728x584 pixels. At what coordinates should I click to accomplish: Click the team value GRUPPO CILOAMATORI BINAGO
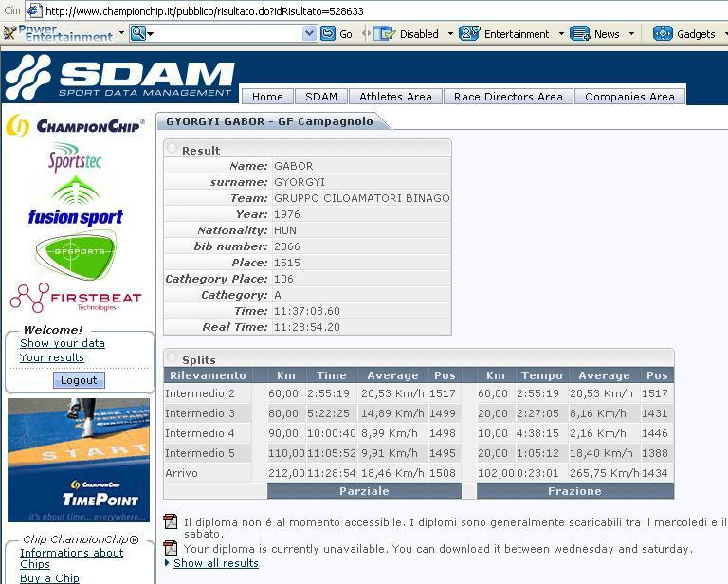click(362, 198)
